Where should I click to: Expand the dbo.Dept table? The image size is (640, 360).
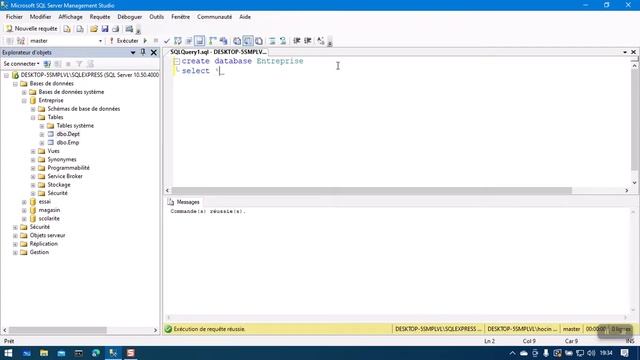[x=42, y=134]
